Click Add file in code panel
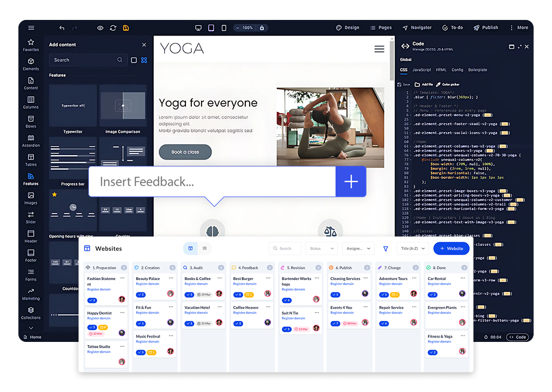 [x=424, y=85]
